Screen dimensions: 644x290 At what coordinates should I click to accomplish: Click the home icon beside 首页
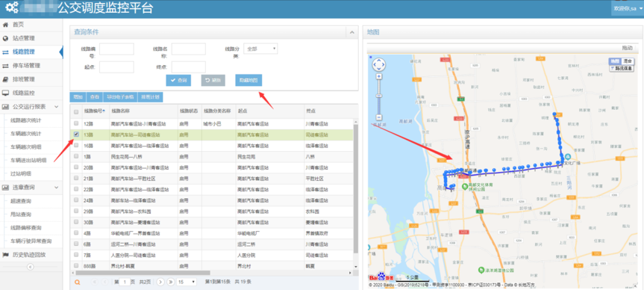pyautogui.click(x=5, y=25)
